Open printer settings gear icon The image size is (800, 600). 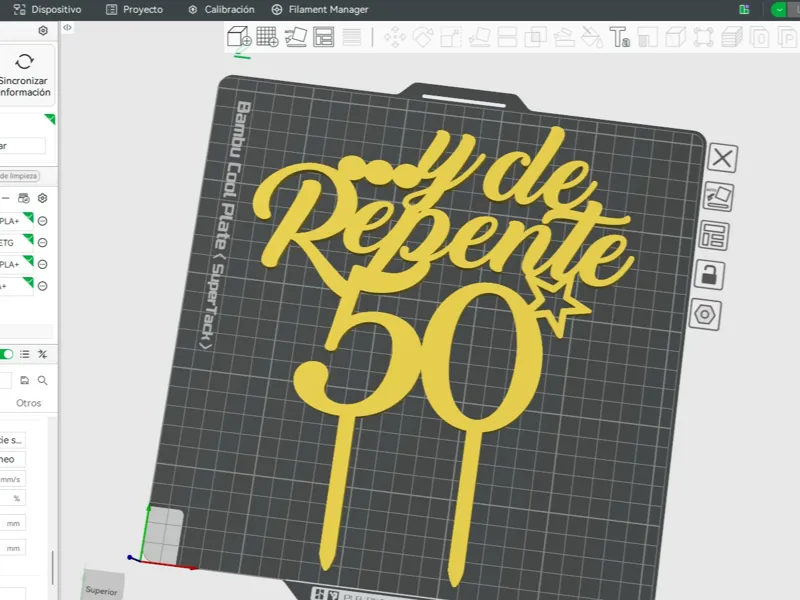coord(43,31)
